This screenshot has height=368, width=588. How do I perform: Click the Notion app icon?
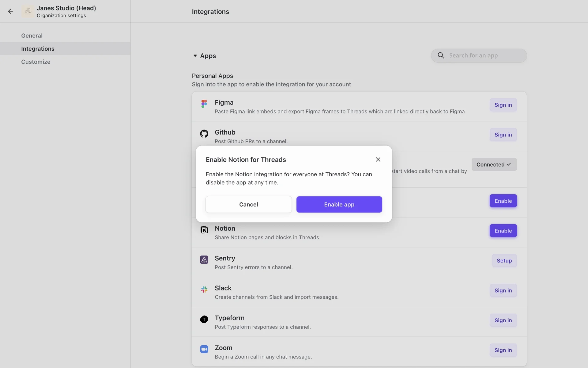(204, 230)
